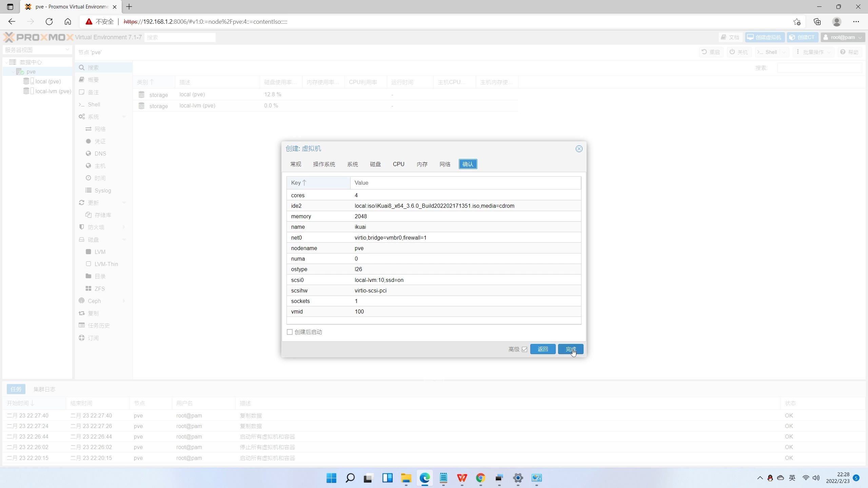The height and width of the screenshot is (488, 868).
Task: Enable 创建后启动 checkbox
Action: pyautogui.click(x=290, y=332)
